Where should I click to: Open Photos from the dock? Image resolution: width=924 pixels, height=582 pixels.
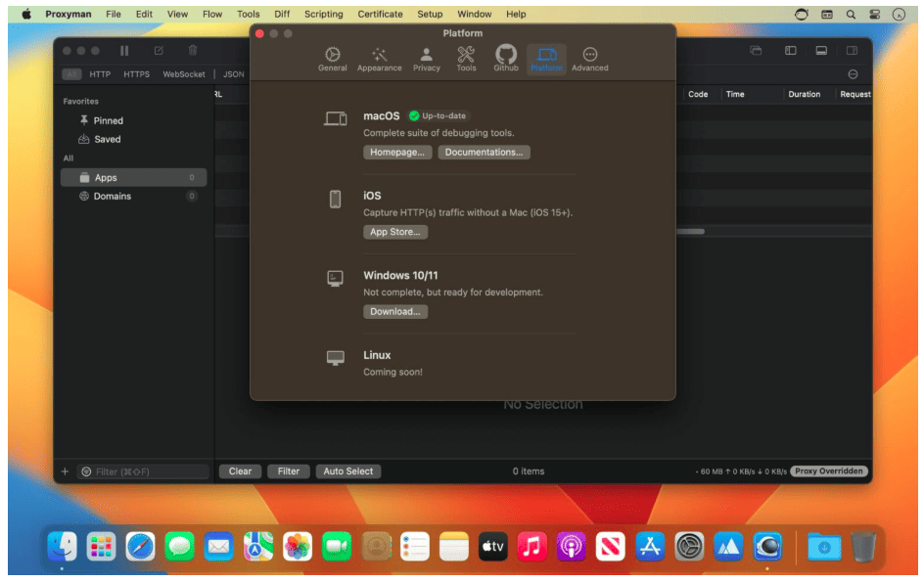point(297,547)
